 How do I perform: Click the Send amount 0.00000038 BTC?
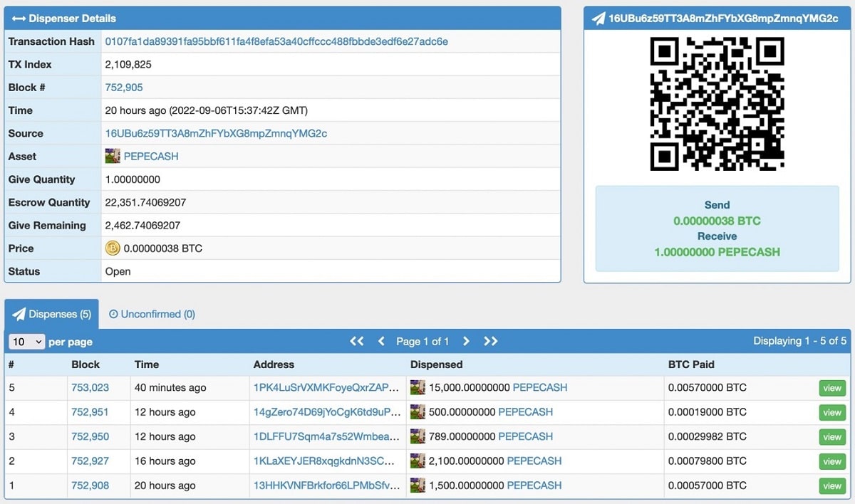717,221
